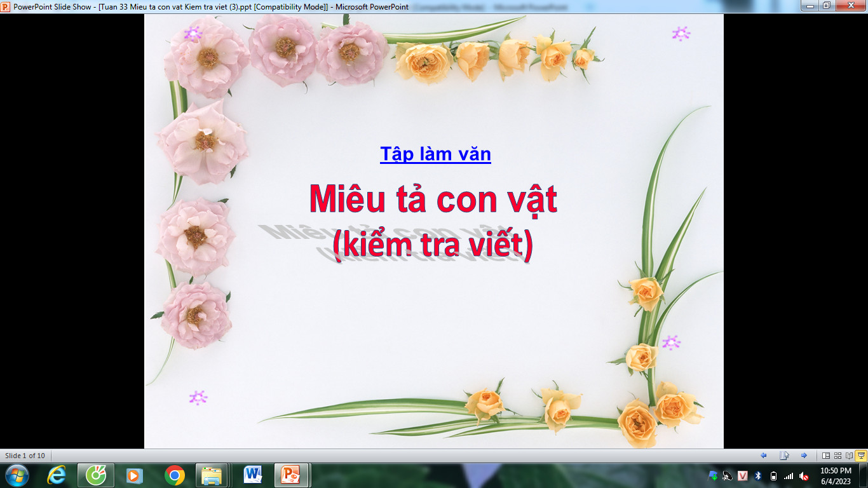
Task: Click the 'Miêu tả con vật' title text
Action: tap(433, 199)
